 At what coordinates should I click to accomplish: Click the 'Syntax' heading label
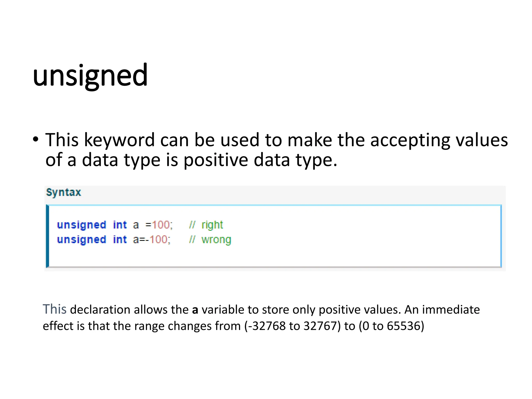pos(64,193)
